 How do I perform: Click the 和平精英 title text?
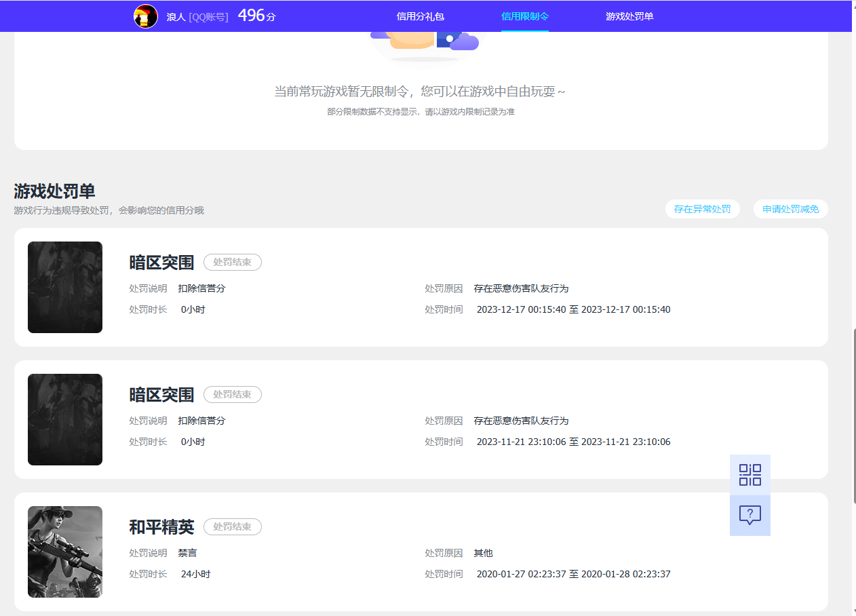162,527
